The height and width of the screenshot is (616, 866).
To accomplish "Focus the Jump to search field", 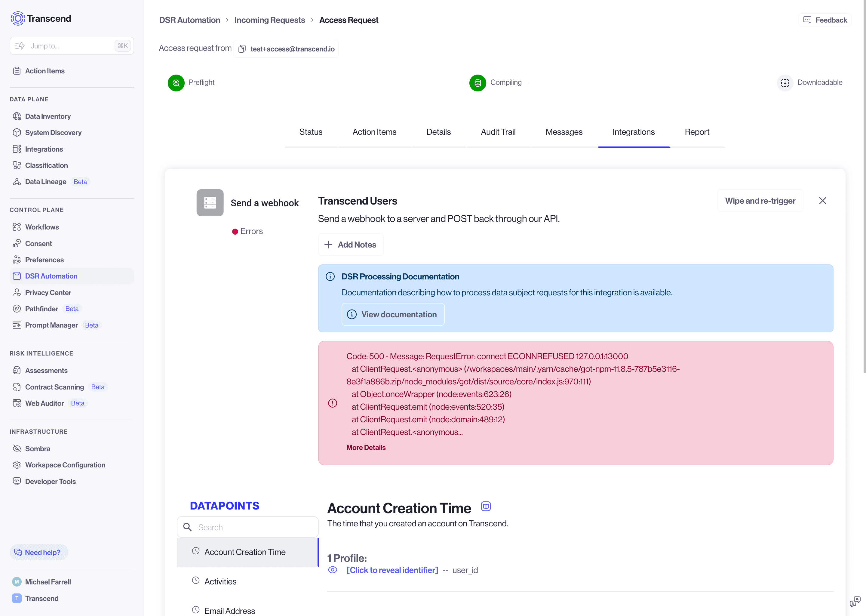I will (72, 46).
